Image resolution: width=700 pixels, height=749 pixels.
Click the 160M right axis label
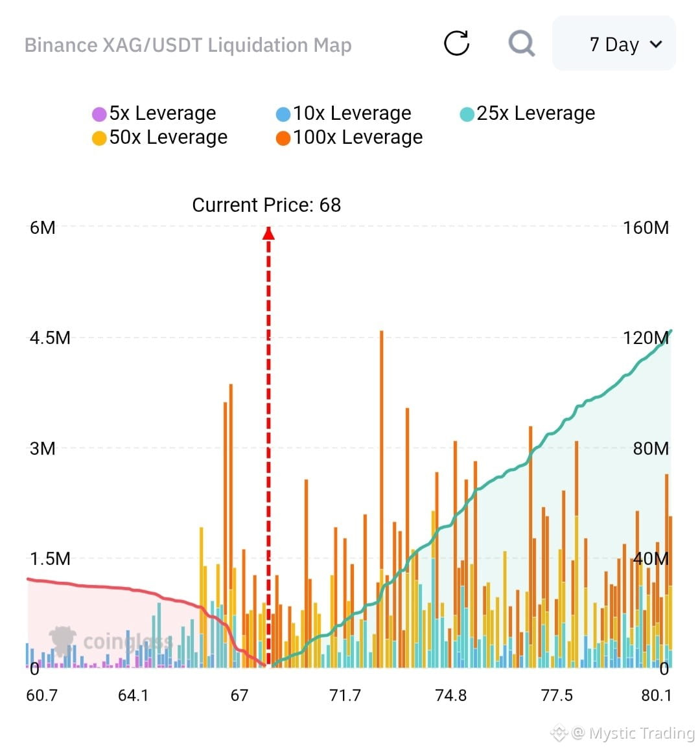pos(646,228)
